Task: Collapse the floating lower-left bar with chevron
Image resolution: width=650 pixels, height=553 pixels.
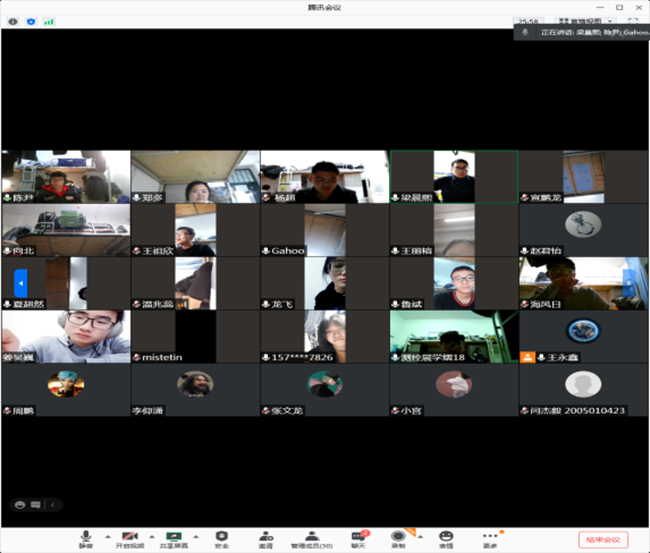Action: coord(53,505)
